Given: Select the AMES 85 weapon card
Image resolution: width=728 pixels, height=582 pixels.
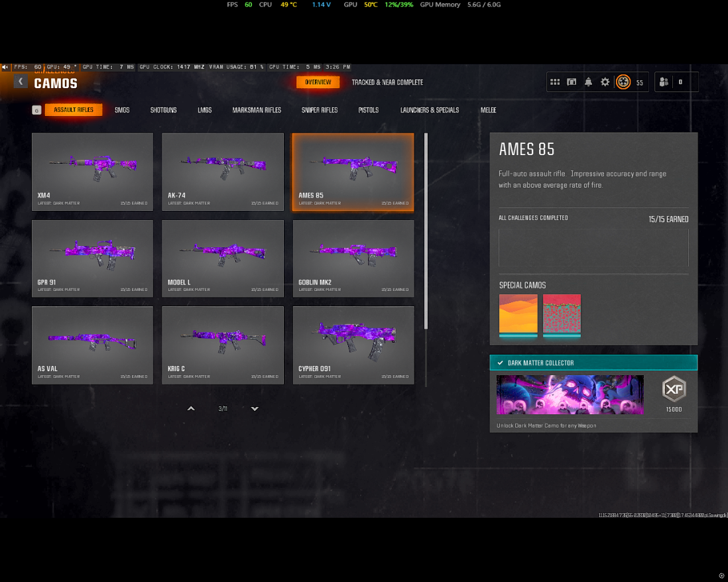Looking at the screenshot, I should click(x=353, y=172).
